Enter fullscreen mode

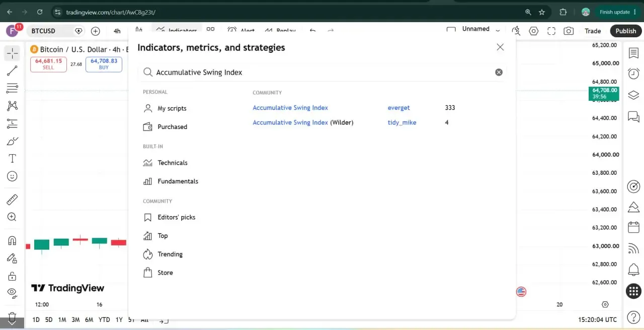pos(551,31)
